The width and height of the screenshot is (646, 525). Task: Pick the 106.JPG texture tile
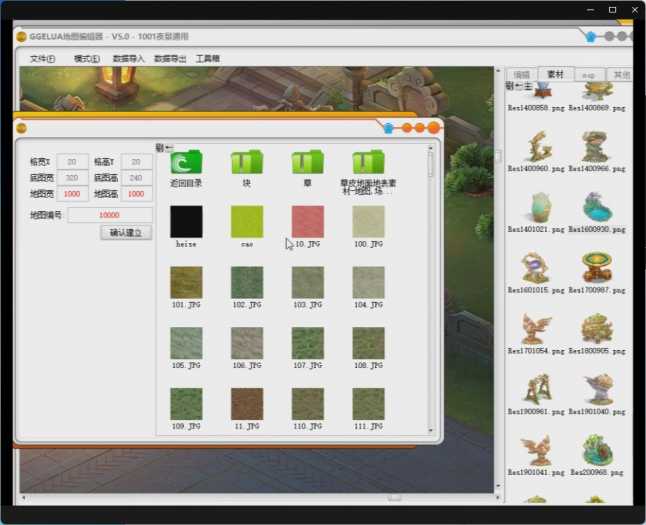tap(247, 343)
